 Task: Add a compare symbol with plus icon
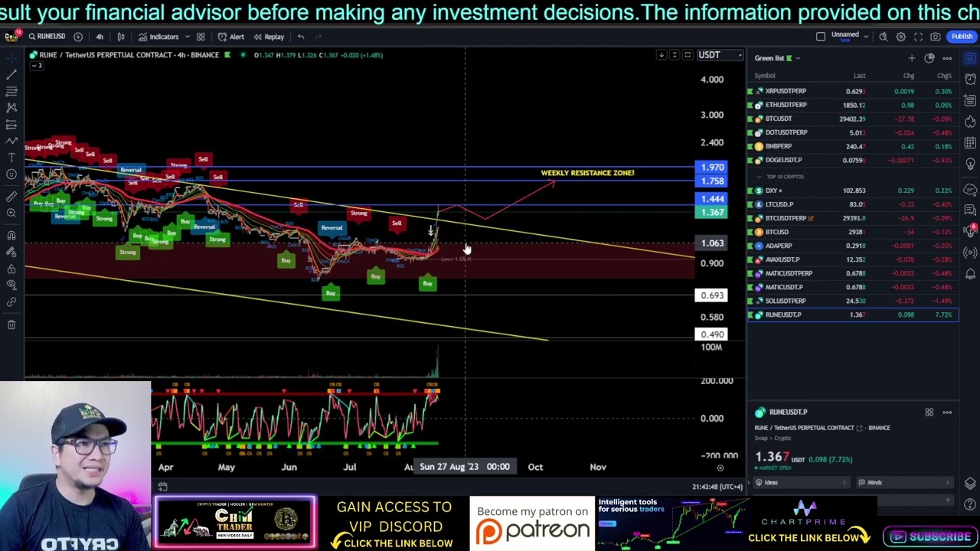[x=78, y=37]
